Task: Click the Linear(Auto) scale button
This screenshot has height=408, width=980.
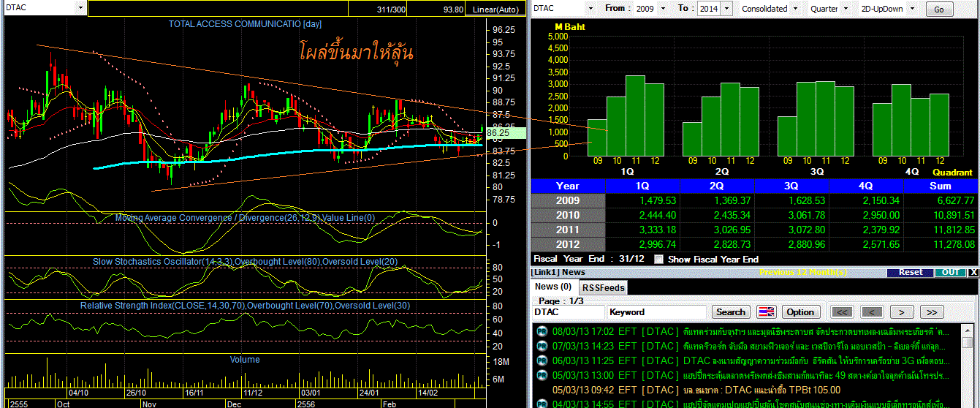Action: point(495,9)
